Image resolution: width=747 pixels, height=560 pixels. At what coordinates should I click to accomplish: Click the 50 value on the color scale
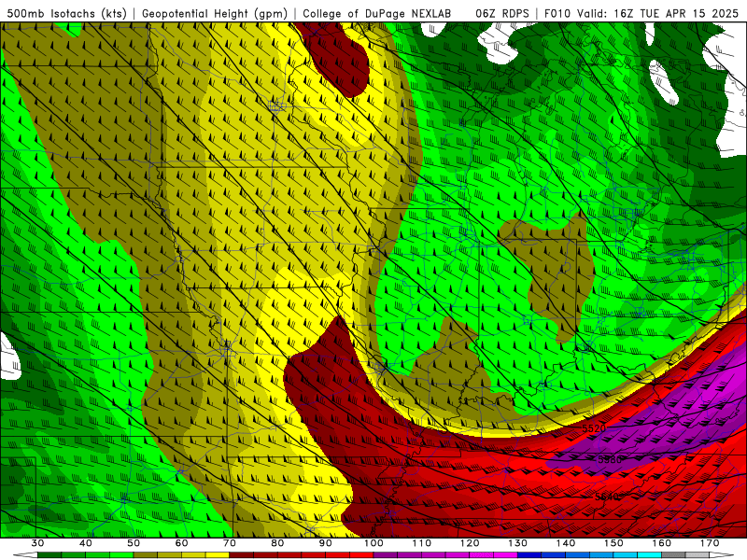[134, 543]
